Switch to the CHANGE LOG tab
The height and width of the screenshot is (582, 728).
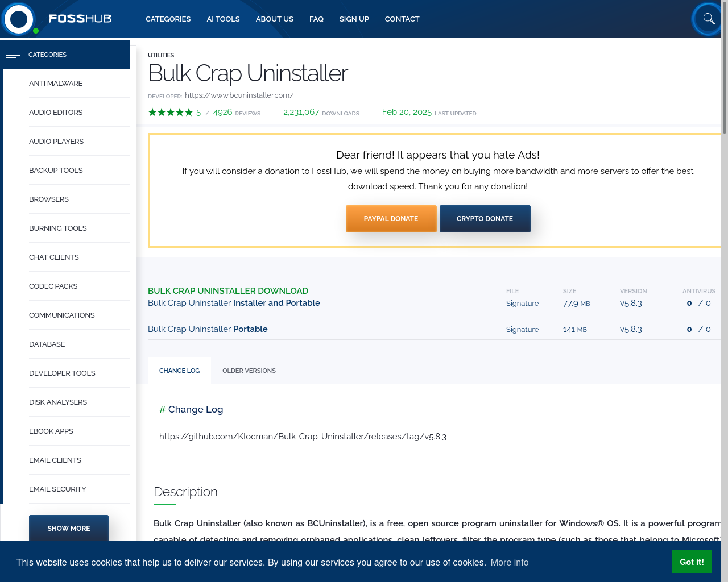[179, 371]
